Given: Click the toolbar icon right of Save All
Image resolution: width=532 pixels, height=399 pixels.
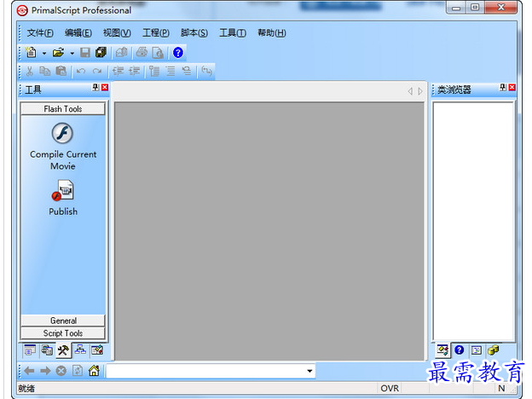Looking at the screenshot, I should click(121, 53).
